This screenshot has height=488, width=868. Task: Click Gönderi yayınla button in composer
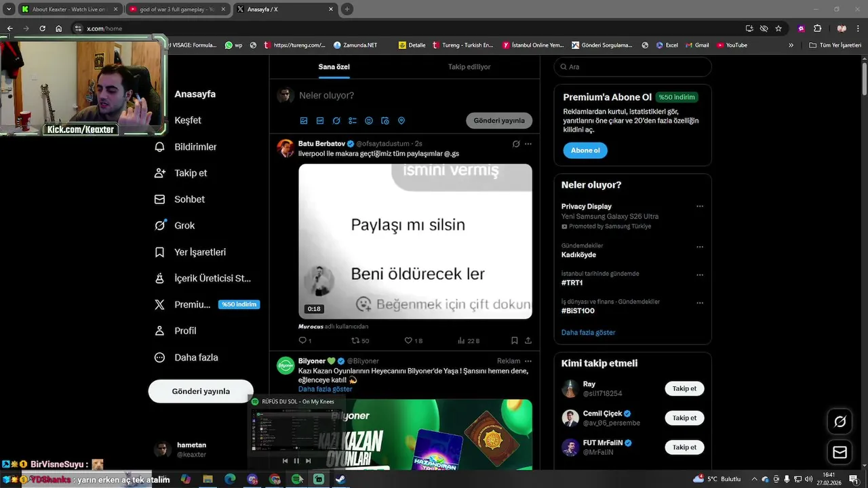pos(499,121)
